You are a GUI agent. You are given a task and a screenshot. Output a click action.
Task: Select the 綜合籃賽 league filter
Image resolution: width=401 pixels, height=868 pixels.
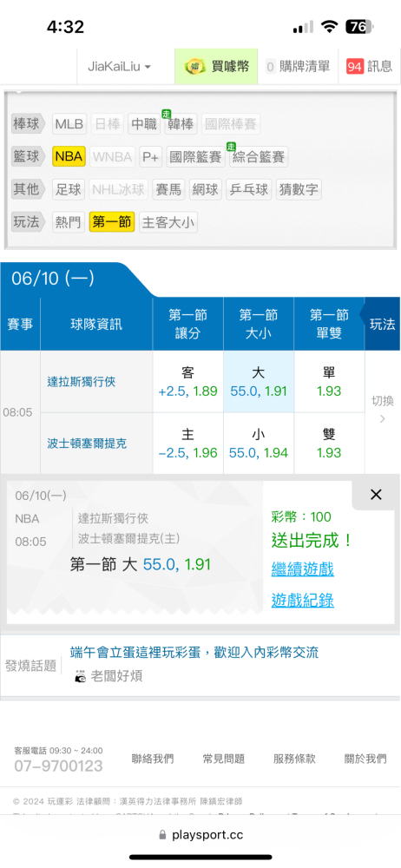pyautogui.click(x=258, y=156)
